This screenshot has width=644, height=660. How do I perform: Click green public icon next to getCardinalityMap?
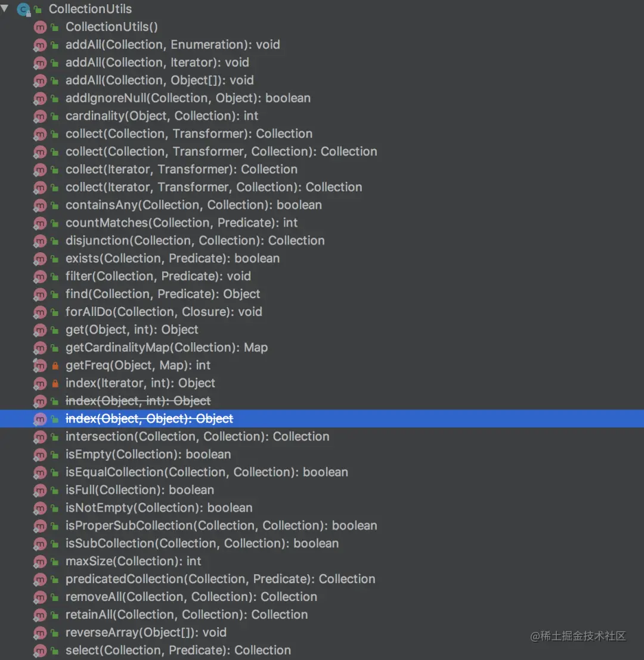tap(55, 348)
